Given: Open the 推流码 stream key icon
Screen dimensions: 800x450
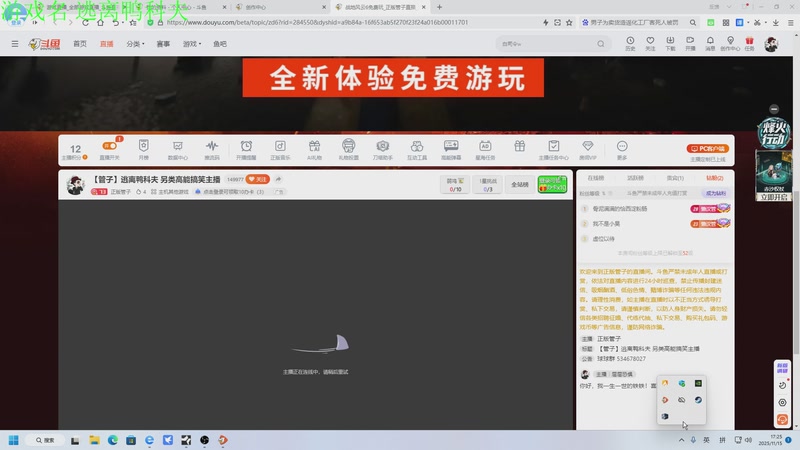Looking at the screenshot, I should tap(212, 150).
